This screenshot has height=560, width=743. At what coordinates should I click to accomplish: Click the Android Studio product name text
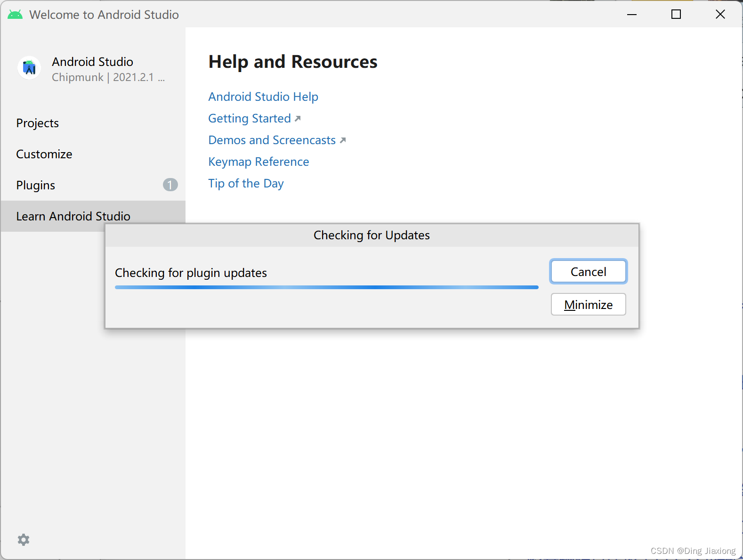pyautogui.click(x=92, y=62)
